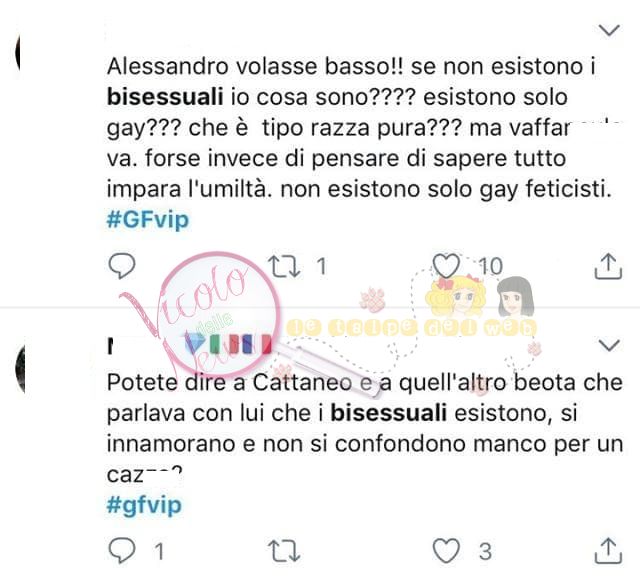
Task: Select the second tweet's like count 3
Action: 485,551
